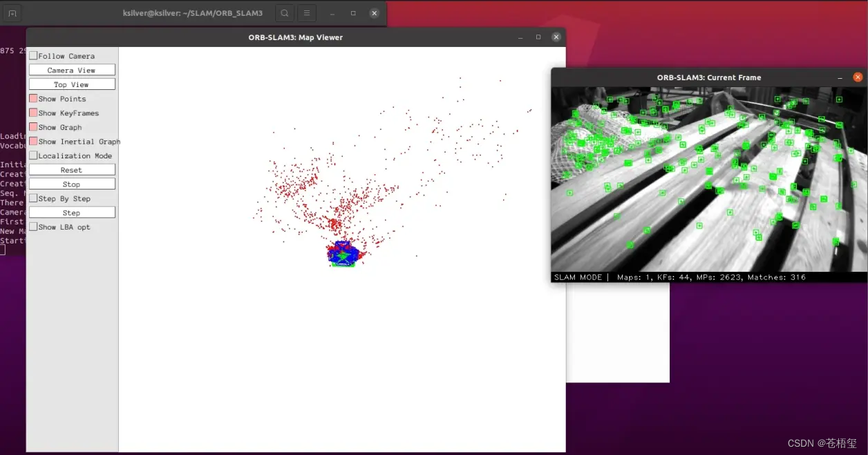Click the terminal new tab icon
This screenshot has height=455, width=868.
click(12, 13)
